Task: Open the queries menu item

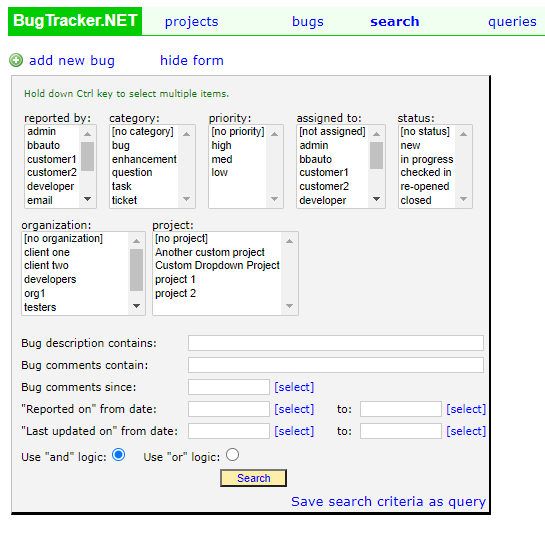Action: point(512,22)
